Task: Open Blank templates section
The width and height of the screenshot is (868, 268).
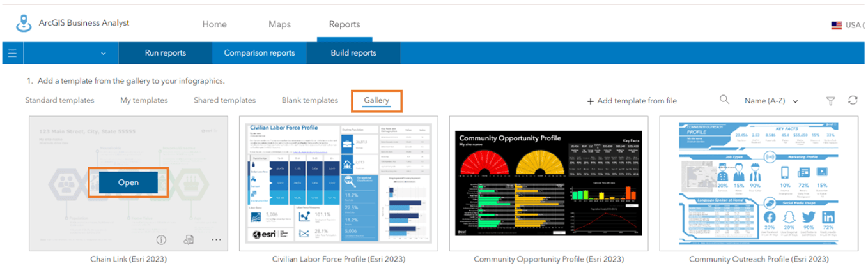Action: pos(309,100)
